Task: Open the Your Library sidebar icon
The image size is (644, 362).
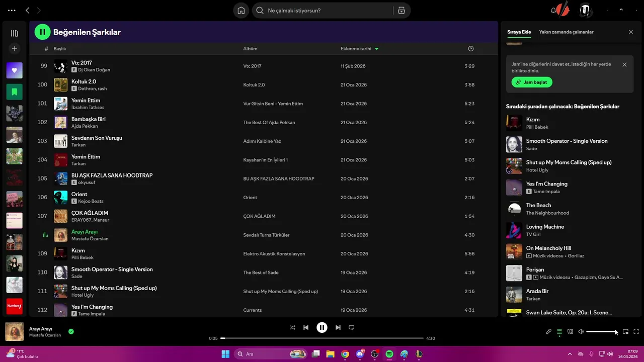Action: click(x=14, y=33)
